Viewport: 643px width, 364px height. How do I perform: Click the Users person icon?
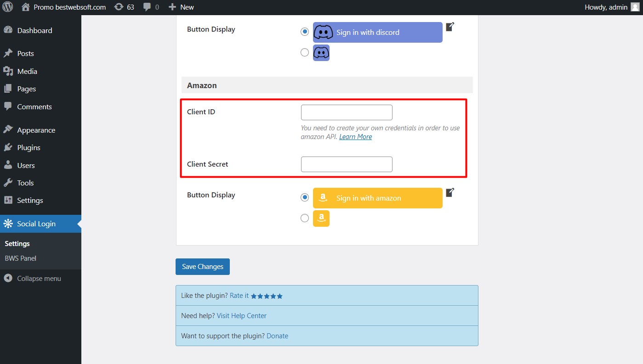point(8,165)
